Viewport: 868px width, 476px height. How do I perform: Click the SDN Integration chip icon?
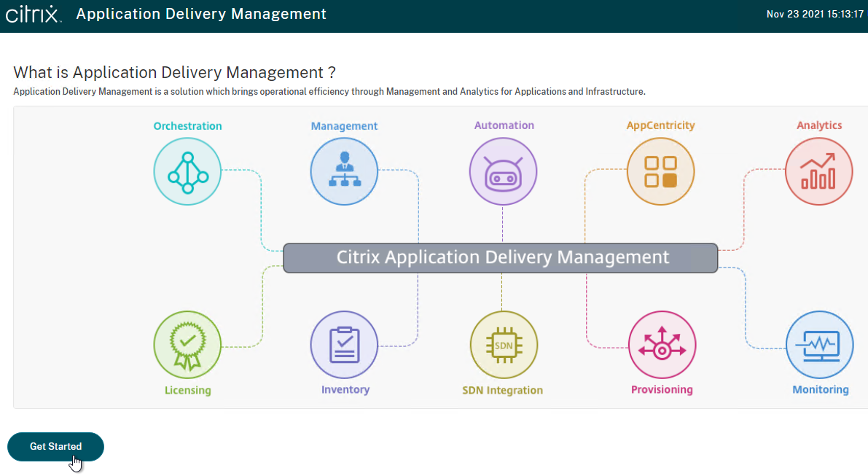[x=504, y=345]
